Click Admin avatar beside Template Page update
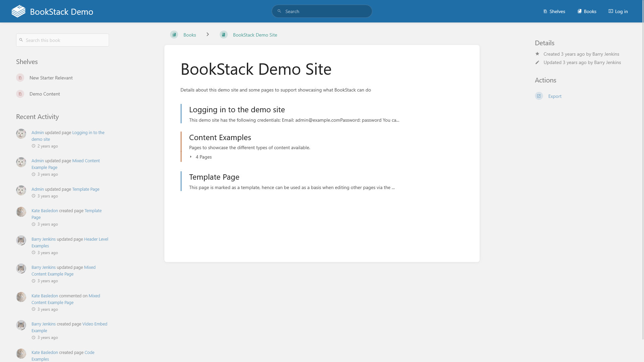The width and height of the screenshot is (644, 362). pyautogui.click(x=21, y=190)
